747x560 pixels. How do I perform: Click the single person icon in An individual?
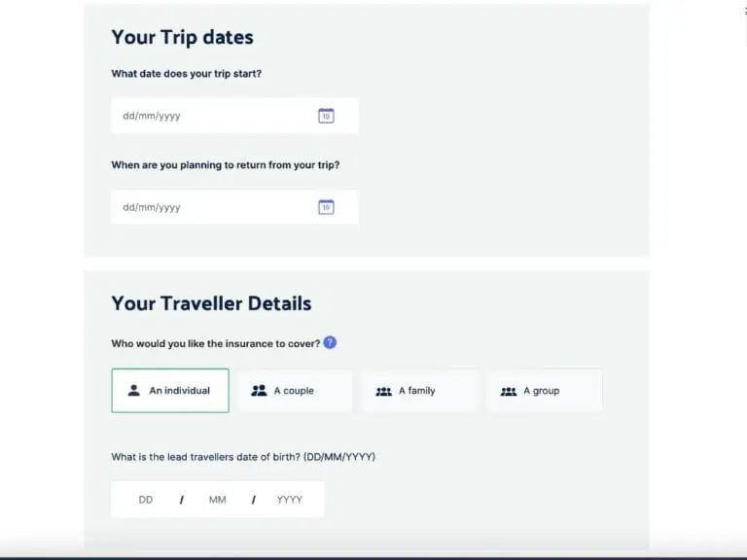[134, 391]
